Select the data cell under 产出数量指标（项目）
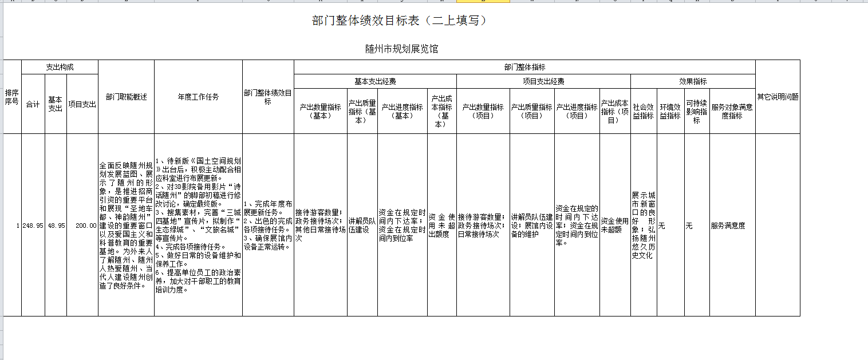The height and width of the screenshot is (360, 868). point(483,225)
